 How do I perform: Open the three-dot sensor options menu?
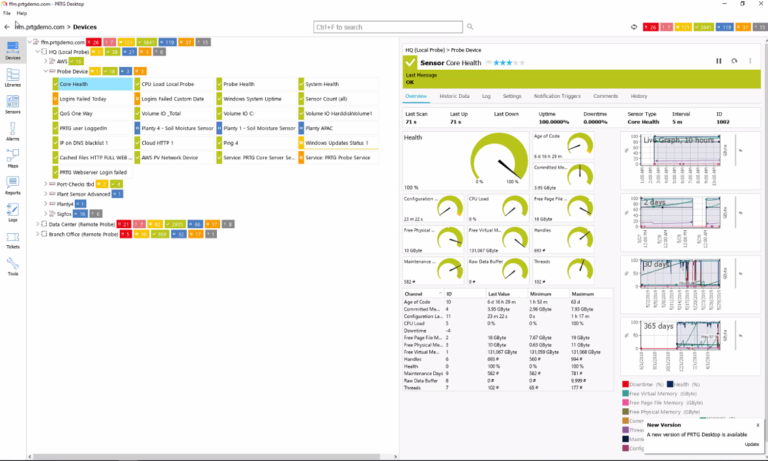tap(750, 61)
